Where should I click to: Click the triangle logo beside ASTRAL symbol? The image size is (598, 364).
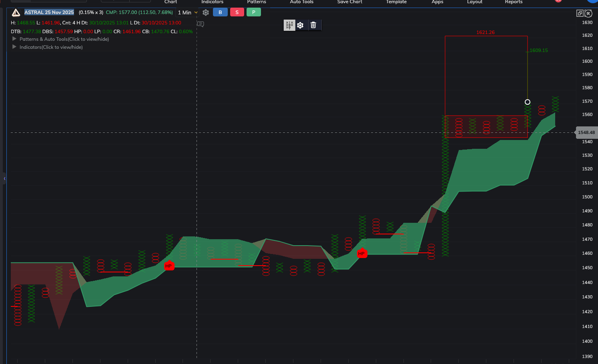click(x=16, y=13)
